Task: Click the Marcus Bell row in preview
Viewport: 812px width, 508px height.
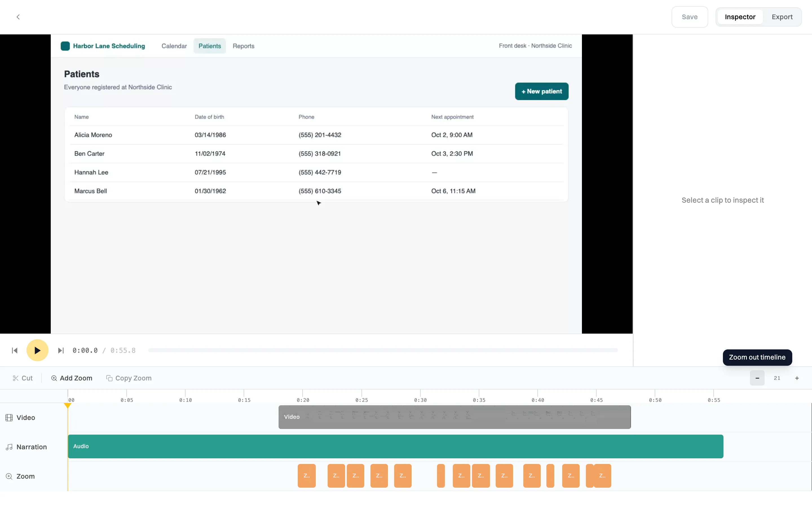Action: [x=316, y=191]
